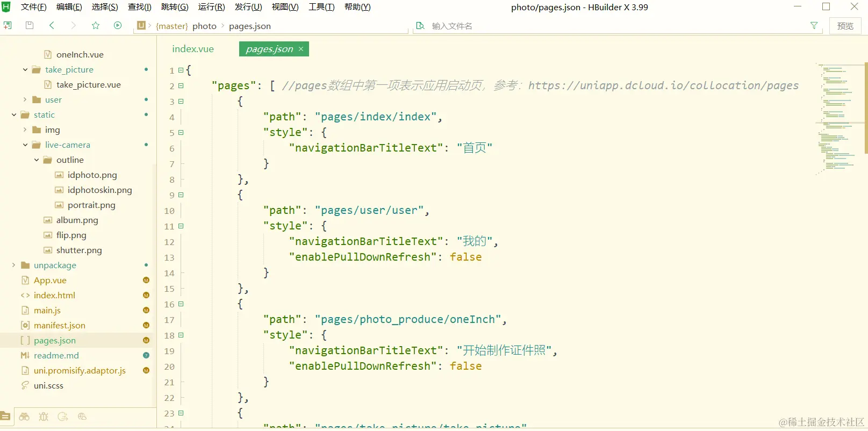This screenshot has height=431, width=868.
Task: Fold the style block at line 11
Action: 181,226
